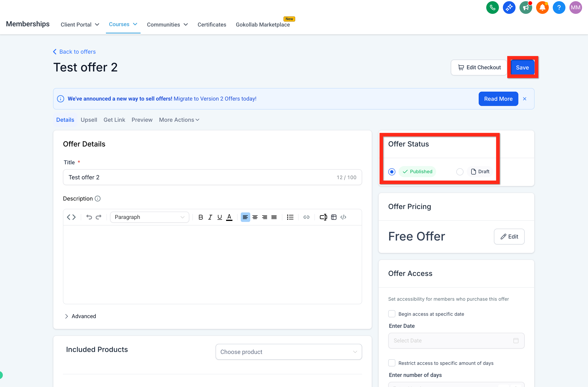
Task: Open the Communities menu
Action: coord(167,25)
